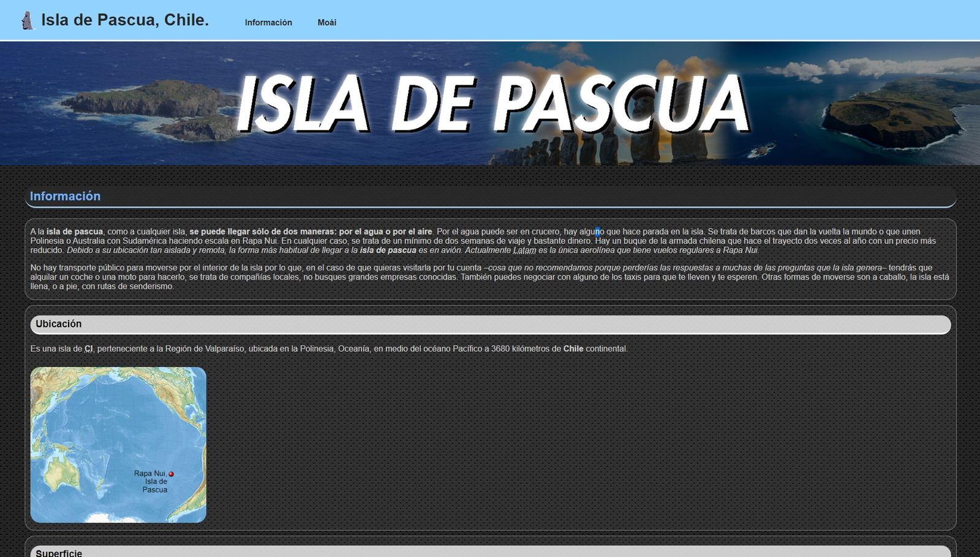980x557 pixels.
Task: Click the red location dot on map
Action: [171, 474]
